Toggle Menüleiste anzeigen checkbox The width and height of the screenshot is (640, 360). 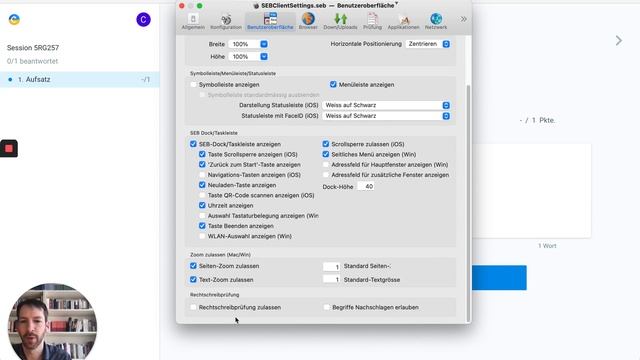pyautogui.click(x=333, y=84)
